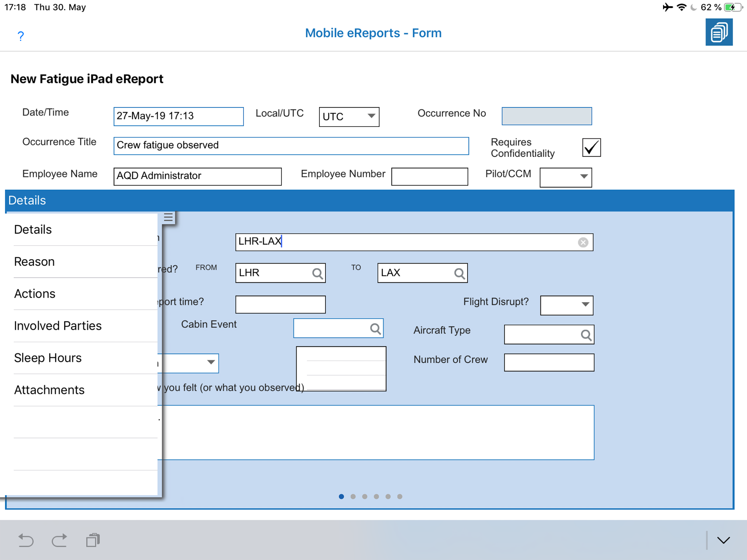This screenshot has height=560, width=747.
Task: Tap the blue Details section header
Action: (x=369, y=201)
